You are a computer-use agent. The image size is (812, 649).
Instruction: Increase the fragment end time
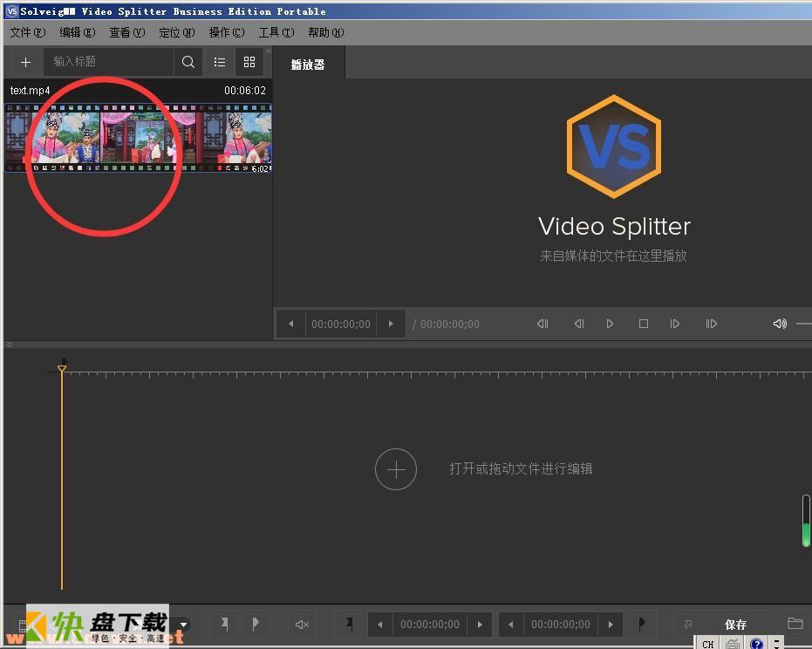[x=611, y=625]
